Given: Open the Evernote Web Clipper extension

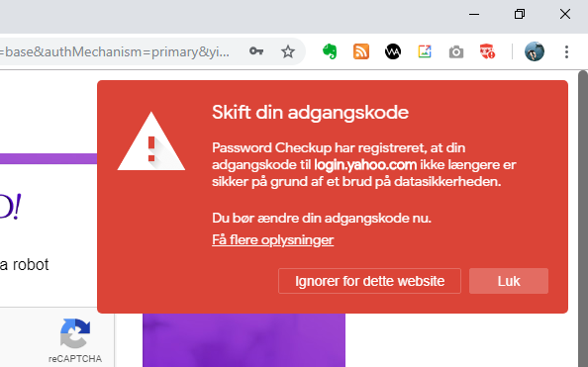Looking at the screenshot, I should pos(330,51).
